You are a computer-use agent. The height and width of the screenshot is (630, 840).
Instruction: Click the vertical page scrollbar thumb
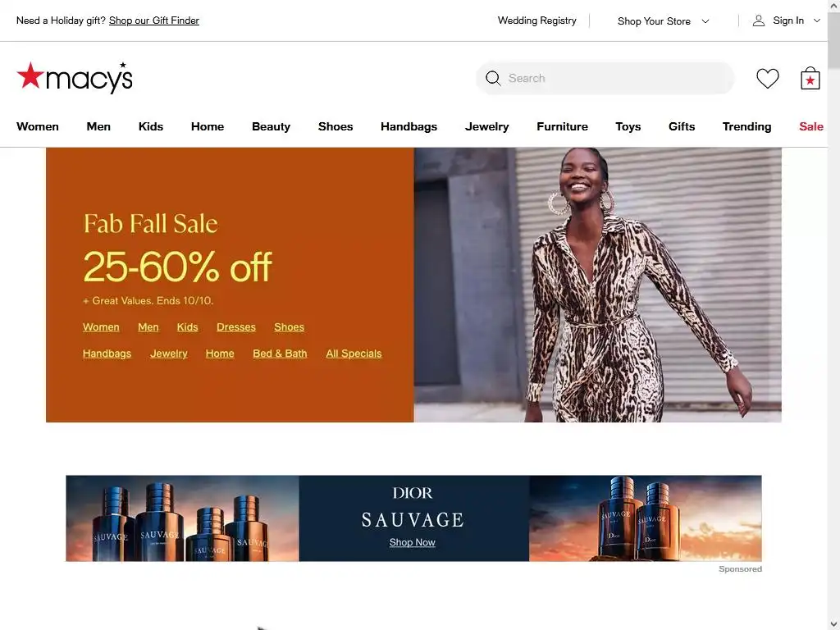[833, 38]
